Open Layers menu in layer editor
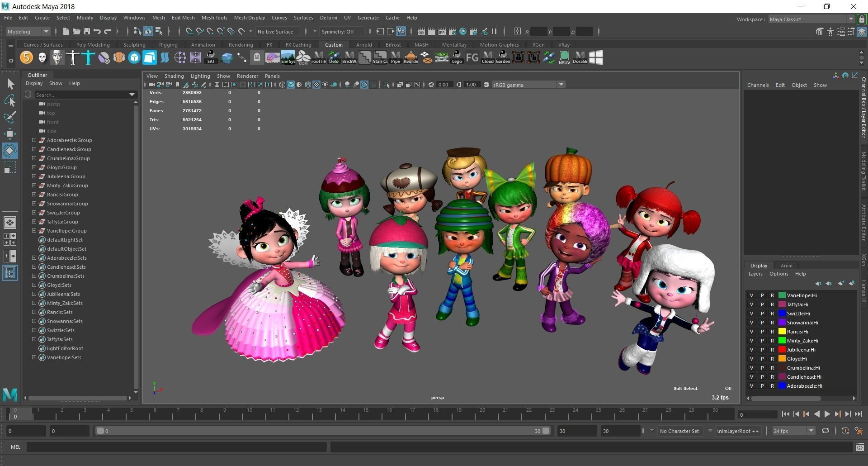Screen dimensions: 868x466 [x=755, y=274]
